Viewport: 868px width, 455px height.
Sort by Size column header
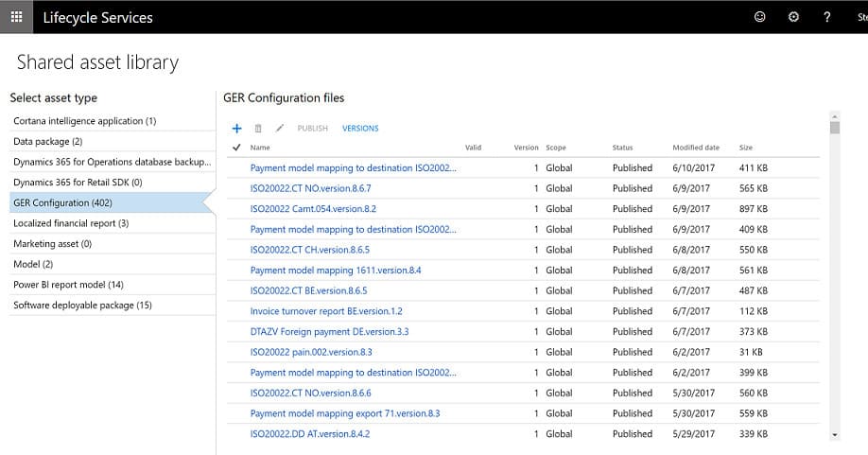[x=746, y=148]
